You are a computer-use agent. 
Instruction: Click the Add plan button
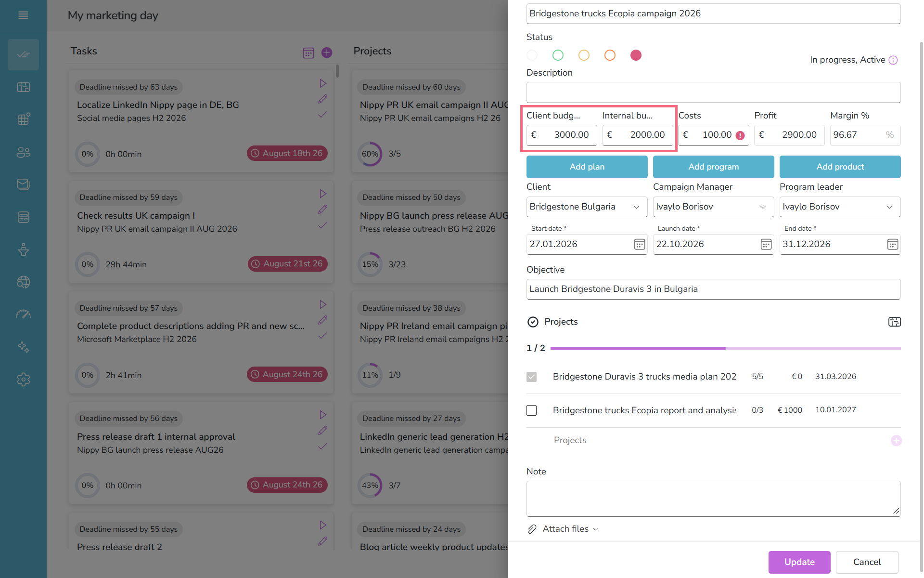click(587, 167)
